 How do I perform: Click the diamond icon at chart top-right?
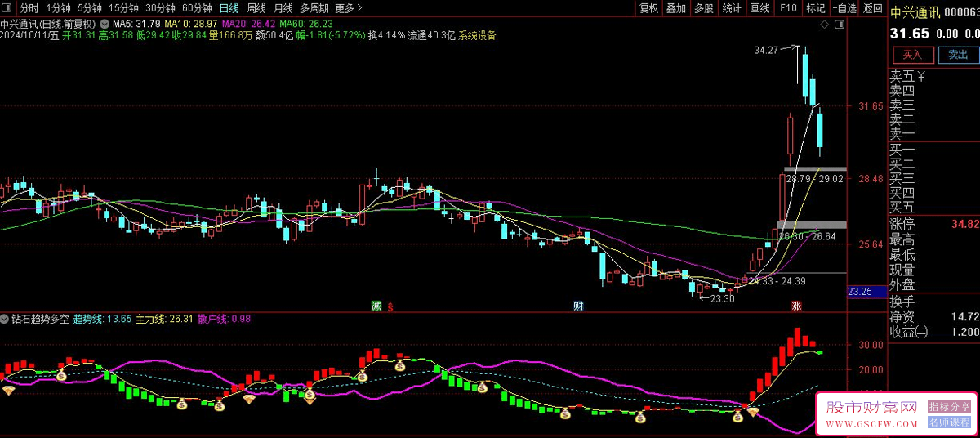point(823,25)
